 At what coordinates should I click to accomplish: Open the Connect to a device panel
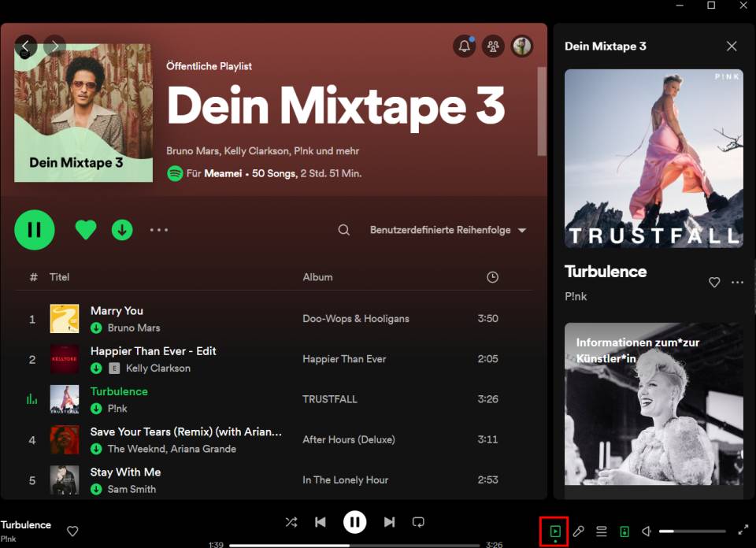(x=623, y=531)
